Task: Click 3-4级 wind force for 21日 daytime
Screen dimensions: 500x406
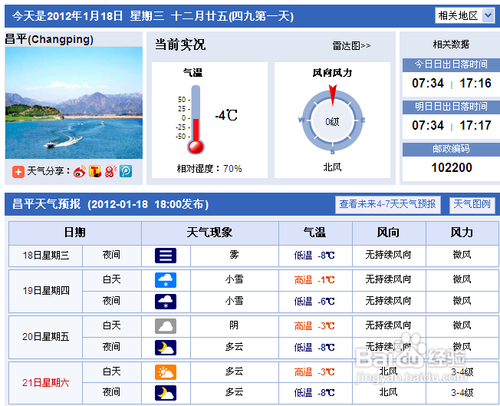Action: (x=462, y=372)
